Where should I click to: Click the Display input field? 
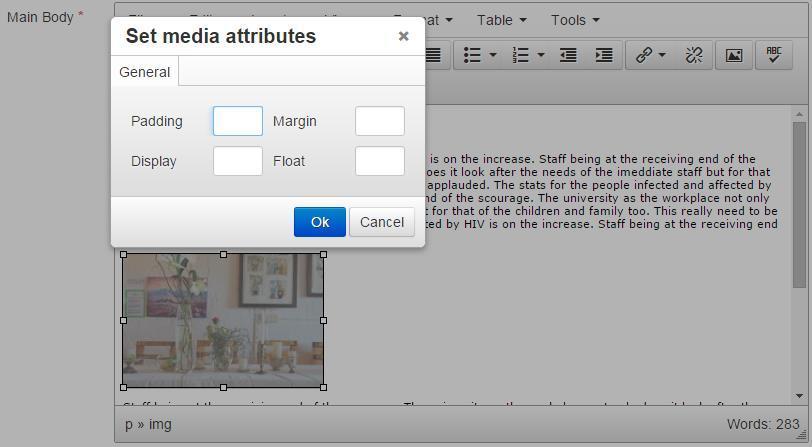point(238,161)
